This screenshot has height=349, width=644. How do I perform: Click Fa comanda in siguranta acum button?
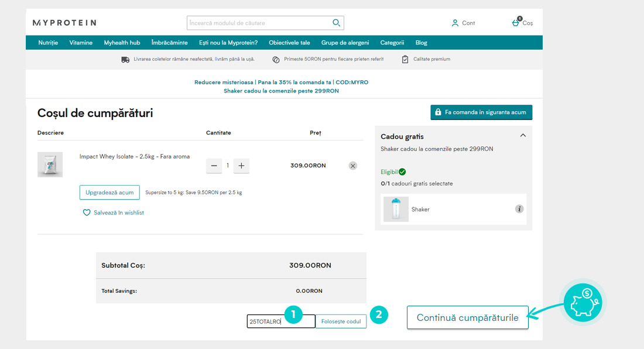(x=481, y=112)
